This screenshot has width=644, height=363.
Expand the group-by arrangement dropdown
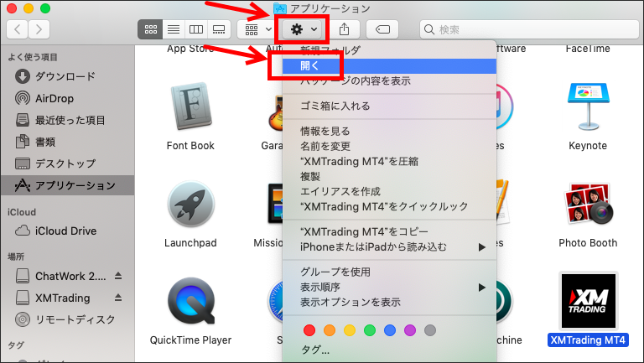(256, 29)
